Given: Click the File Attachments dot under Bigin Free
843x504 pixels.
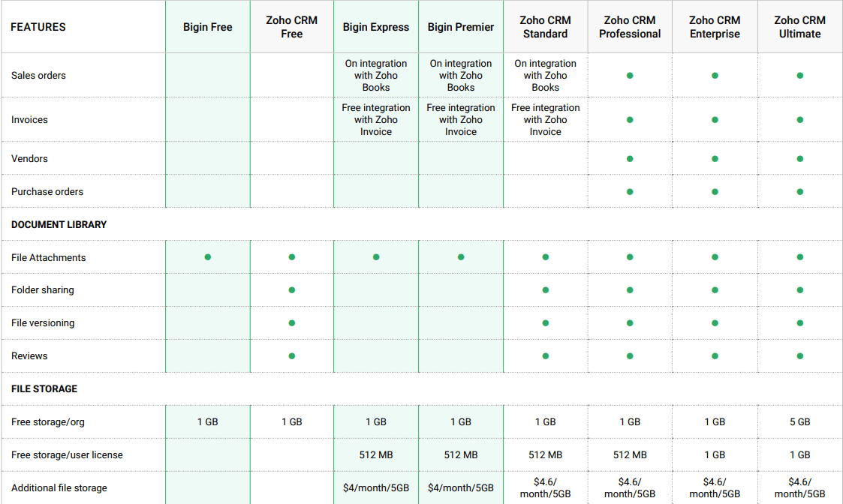Looking at the screenshot, I should 207,257.
